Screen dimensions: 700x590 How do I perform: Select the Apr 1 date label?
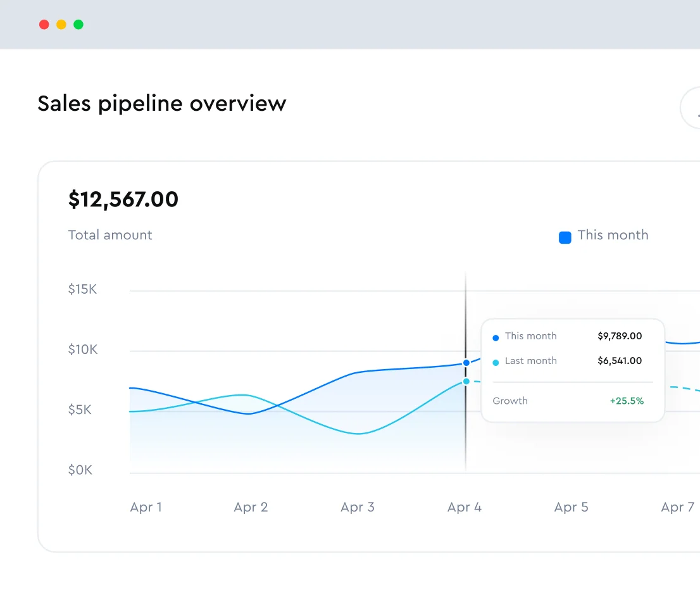[x=146, y=507]
